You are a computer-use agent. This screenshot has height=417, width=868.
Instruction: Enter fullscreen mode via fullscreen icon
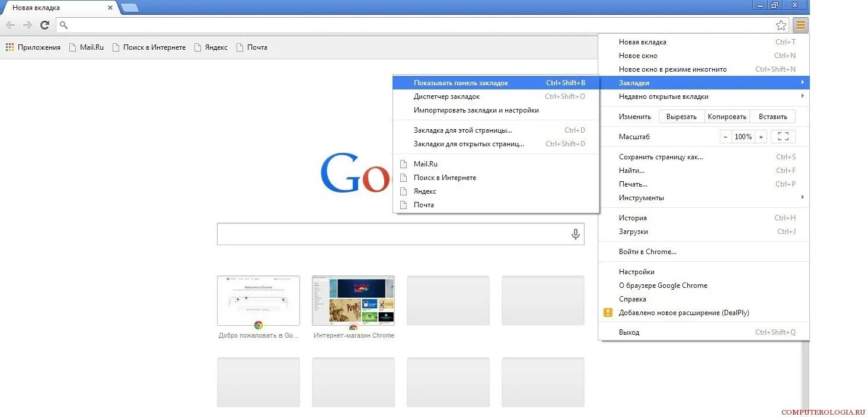click(783, 137)
